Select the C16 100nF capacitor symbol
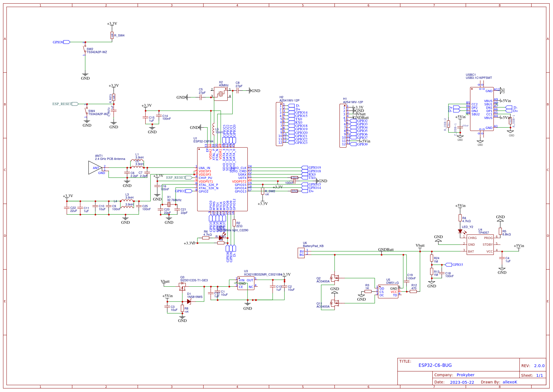The height and width of the screenshot is (392, 553). pyautogui.click(x=157, y=186)
